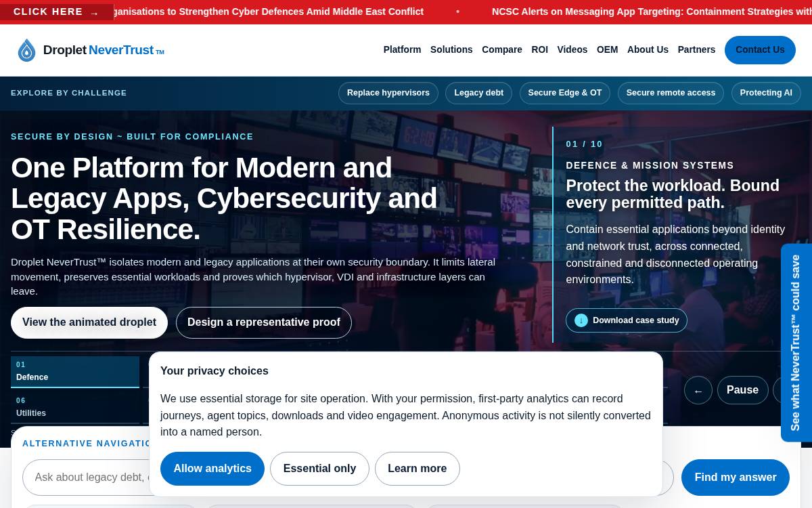Open the About Us menu item

pyautogui.click(x=648, y=49)
